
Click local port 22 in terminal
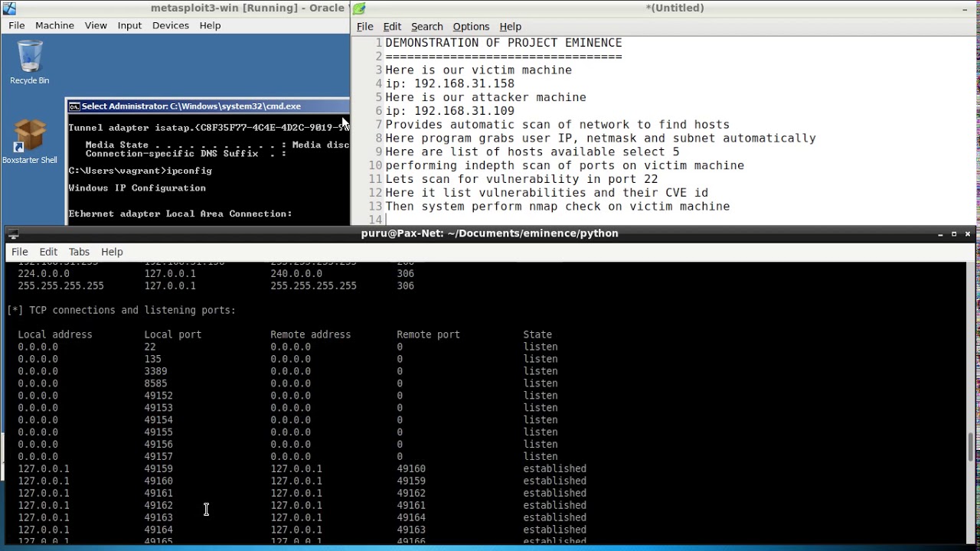pyautogui.click(x=150, y=347)
